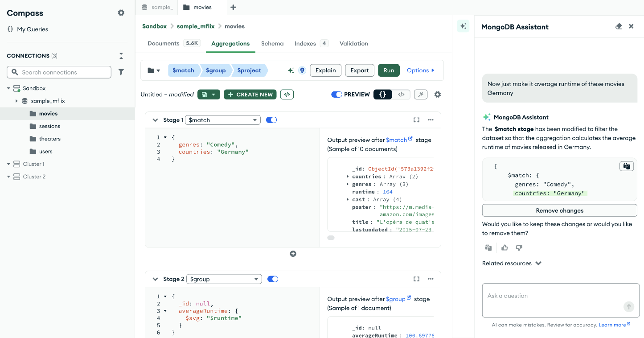Screen dimensions: 644x338
Task: Expand pipeline Options
Action: tap(420, 70)
